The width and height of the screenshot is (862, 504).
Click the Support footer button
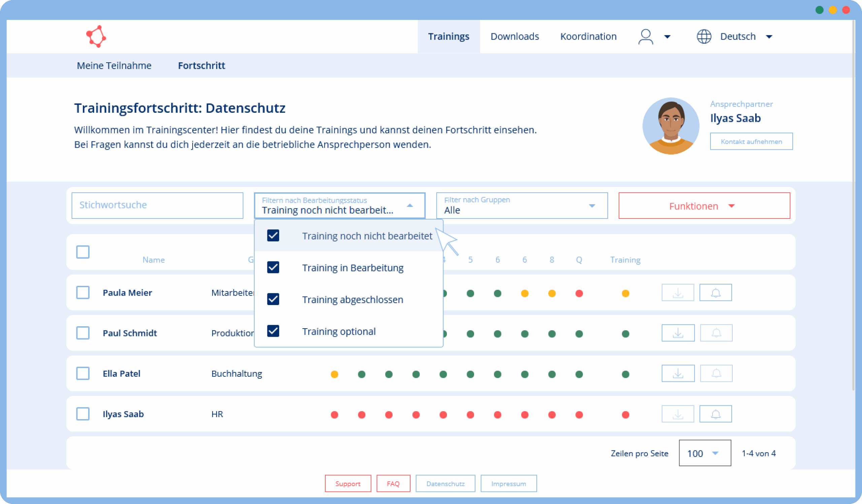click(347, 483)
